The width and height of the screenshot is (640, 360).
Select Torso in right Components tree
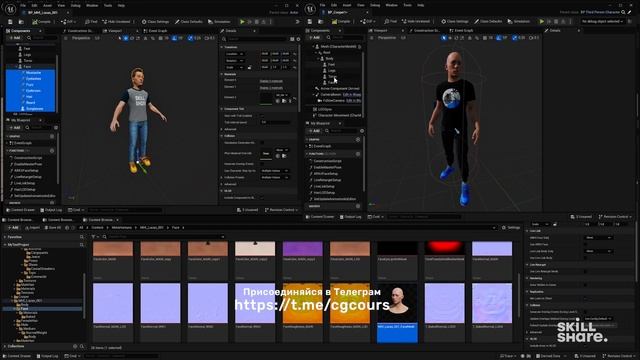coord(332,76)
